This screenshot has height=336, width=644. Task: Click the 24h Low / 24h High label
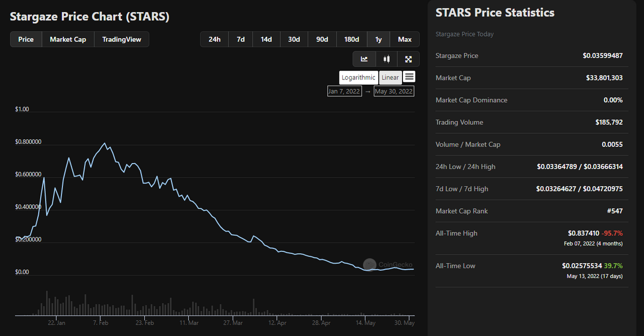click(x=465, y=166)
